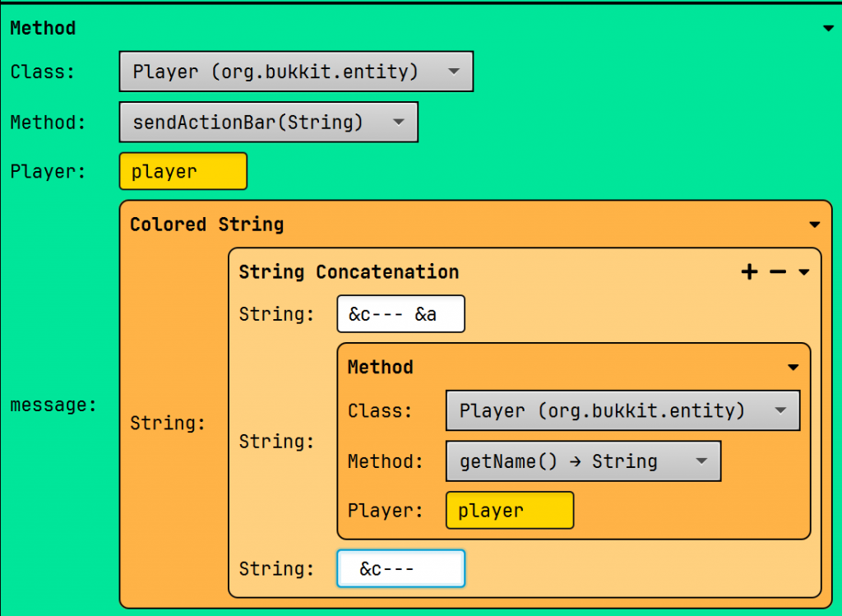Click the '&c--- &a' string input field
The image size is (842, 616).
pyautogui.click(x=400, y=314)
